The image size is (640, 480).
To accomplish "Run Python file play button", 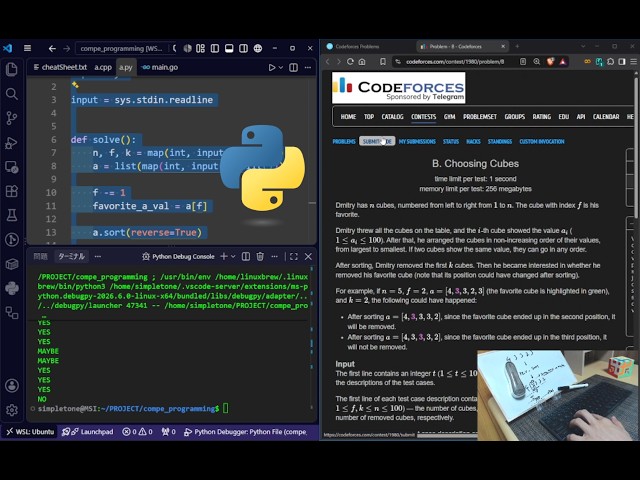I will [272, 67].
